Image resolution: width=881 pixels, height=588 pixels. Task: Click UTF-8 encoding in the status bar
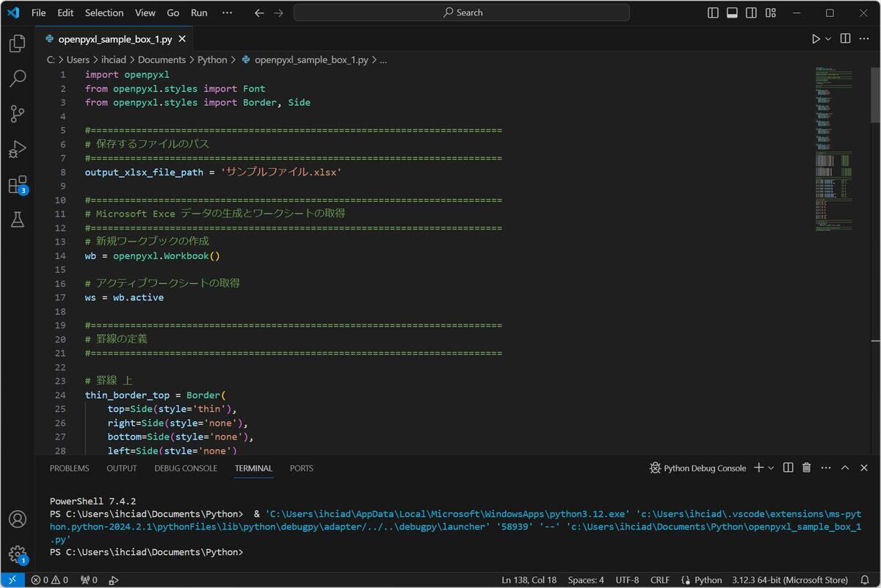(628, 579)
